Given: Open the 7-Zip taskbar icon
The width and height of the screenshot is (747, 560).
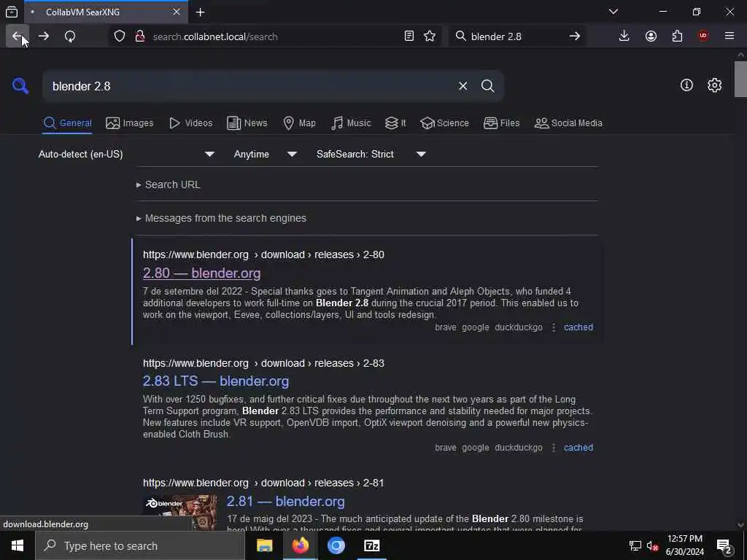Looking at the screenshot, I should 371,545.
